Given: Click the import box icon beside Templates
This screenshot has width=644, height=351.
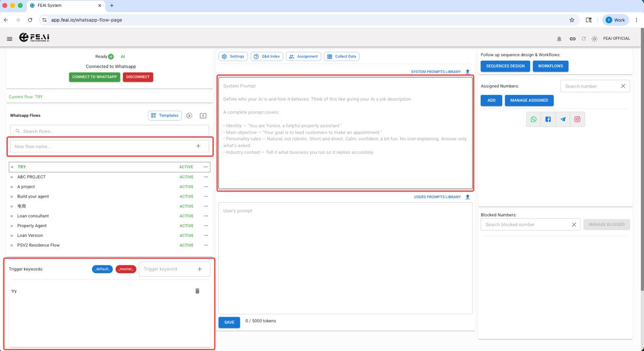Looking at the screenshot, I should [x=203, y=116].
